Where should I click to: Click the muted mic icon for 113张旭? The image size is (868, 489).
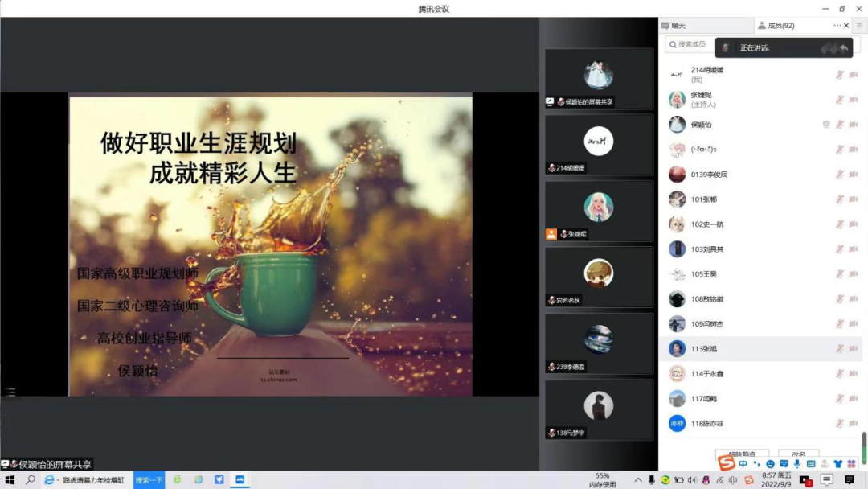pos(839,349)
